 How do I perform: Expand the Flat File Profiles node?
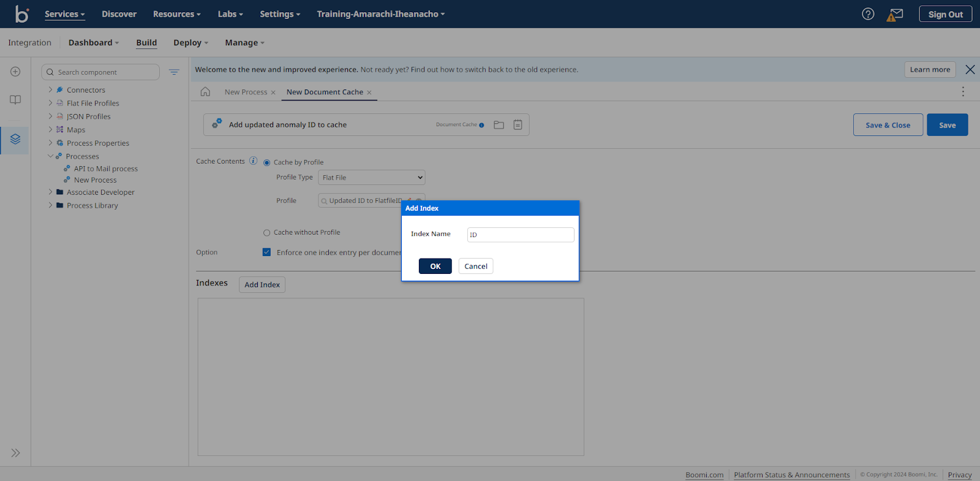pyautogui.click(x=50, y=103)
